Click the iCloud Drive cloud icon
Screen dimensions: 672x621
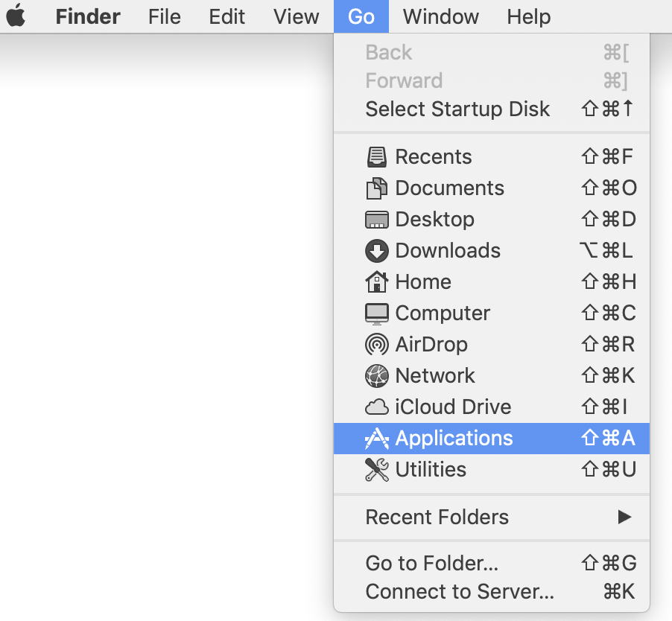coord(377,407)
